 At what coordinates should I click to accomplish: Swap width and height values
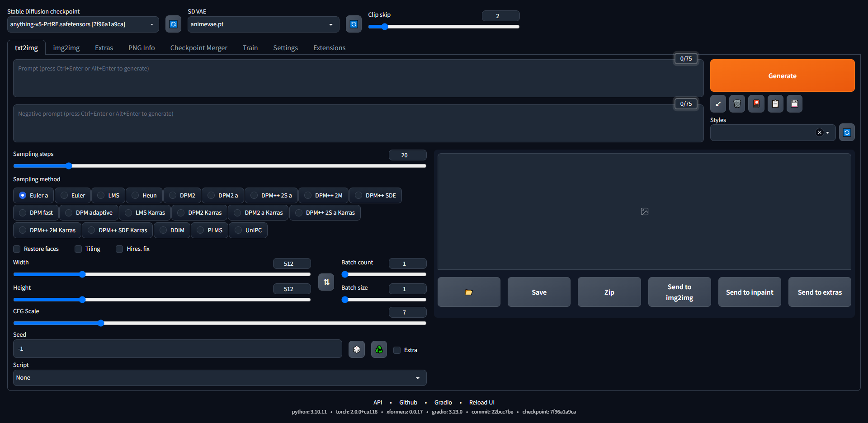(326, 282)
